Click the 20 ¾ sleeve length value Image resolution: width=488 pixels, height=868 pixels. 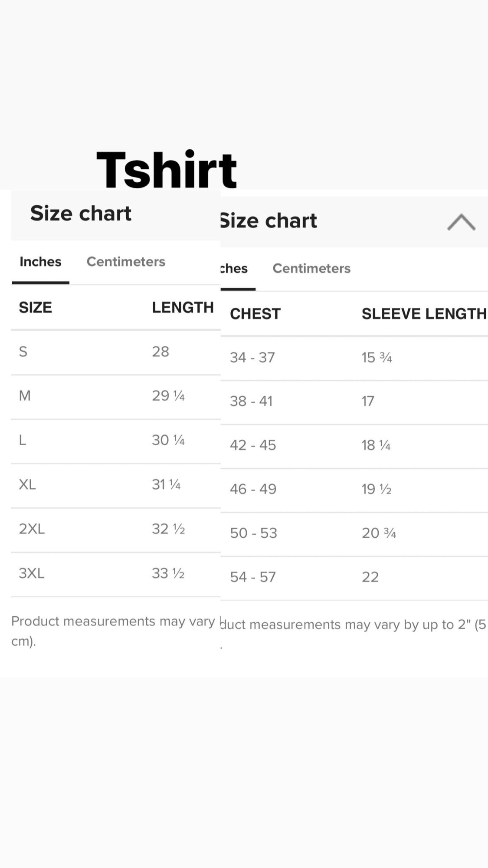tap(379, 533)
